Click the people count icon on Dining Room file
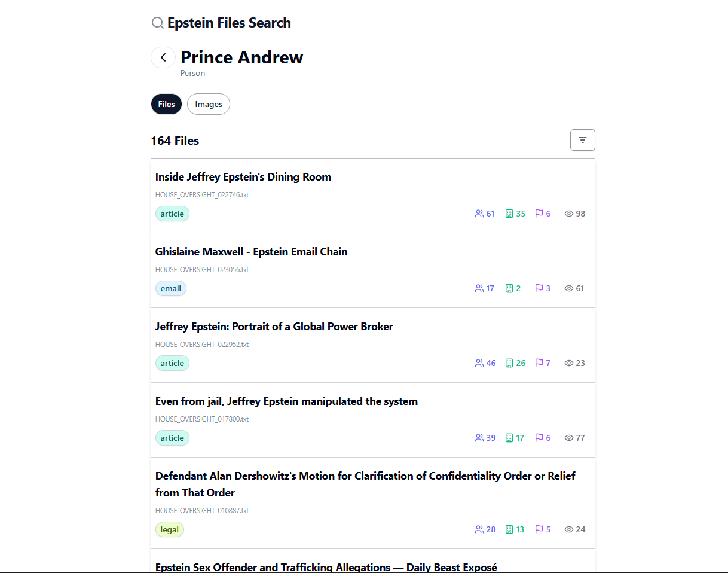Screen dimensions: 728x573 pyautogui.click(x=479, y=213)
